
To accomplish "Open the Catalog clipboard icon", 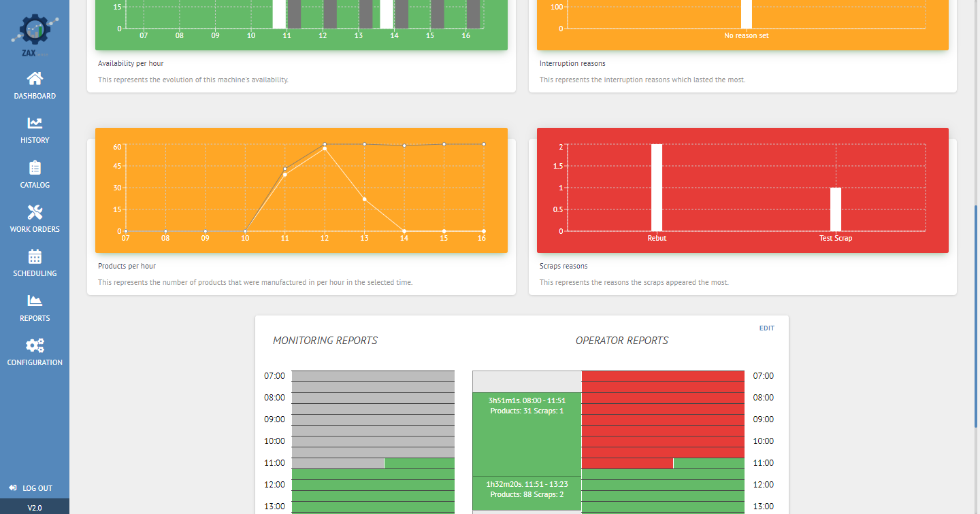I will click(35, 167).
